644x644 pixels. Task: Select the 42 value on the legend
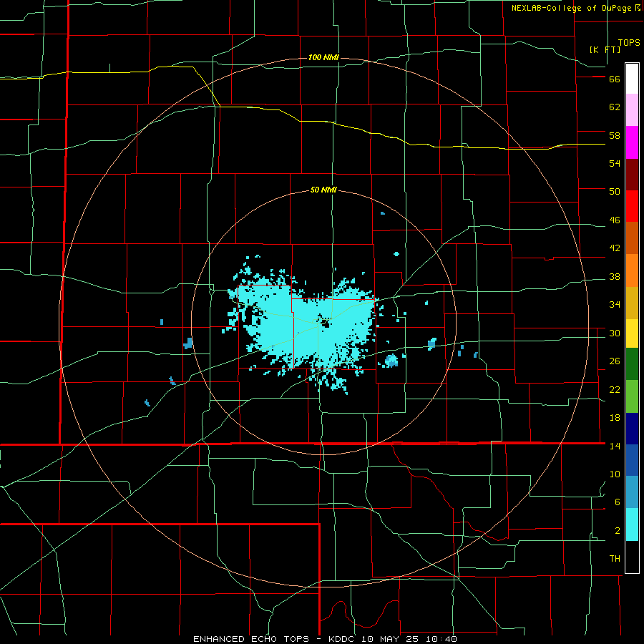point(615,248)
